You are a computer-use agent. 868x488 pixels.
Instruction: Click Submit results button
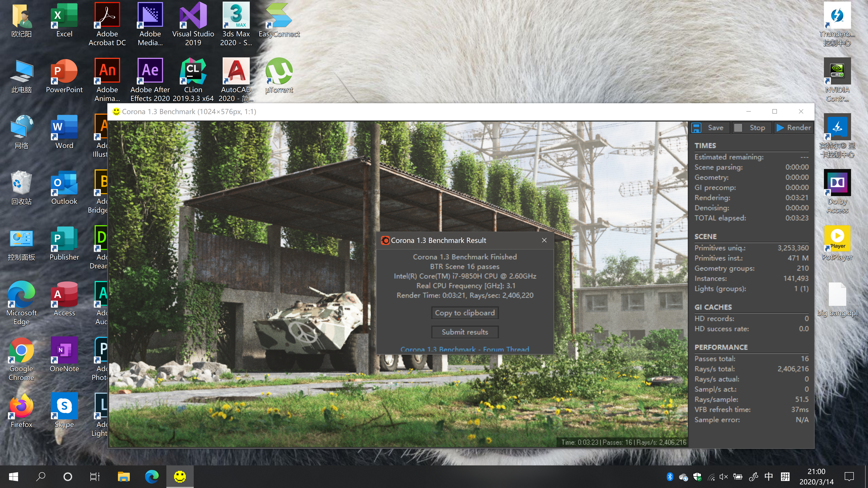point(465,332)
